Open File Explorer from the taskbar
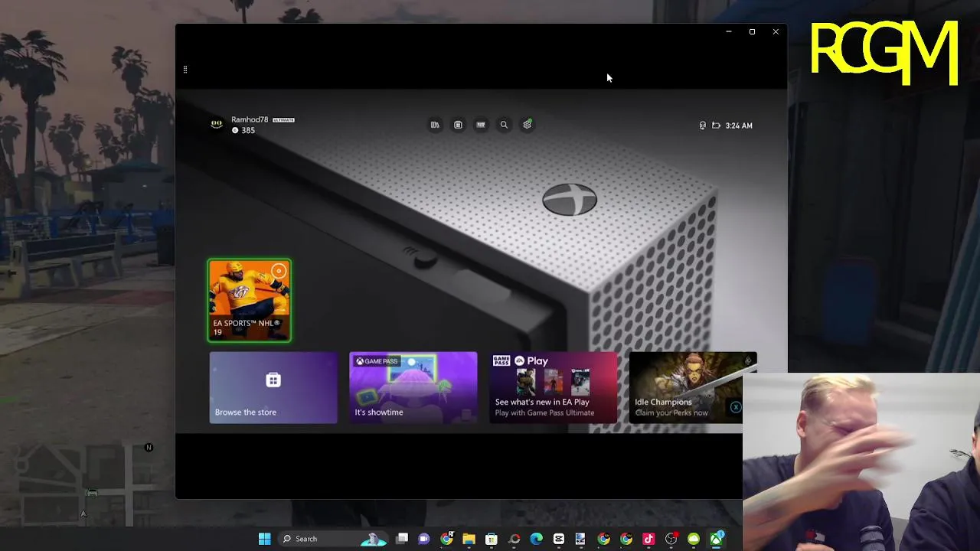 tap(469, 539)
